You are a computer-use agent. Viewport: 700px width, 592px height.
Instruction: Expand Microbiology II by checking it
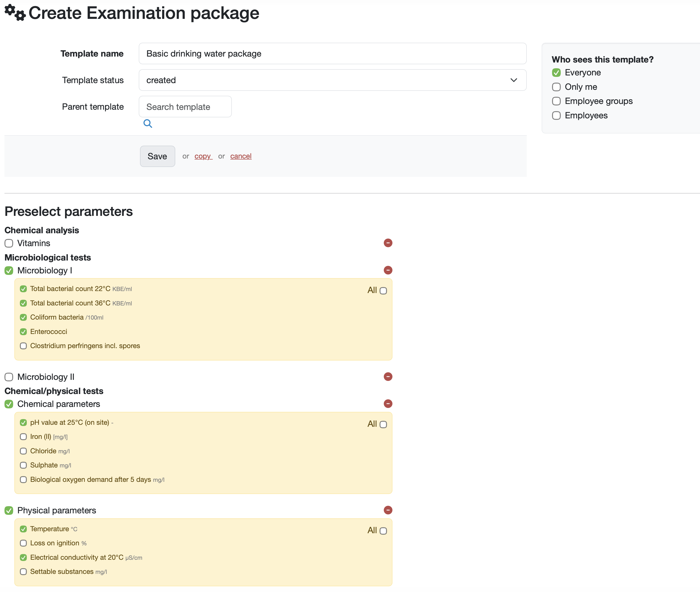tap(9, 377)
